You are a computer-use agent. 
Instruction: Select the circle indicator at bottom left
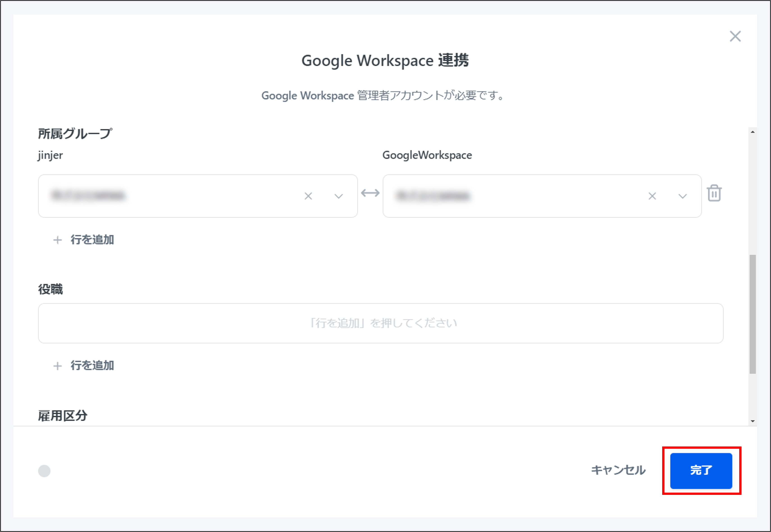click(x=44, y=471)
